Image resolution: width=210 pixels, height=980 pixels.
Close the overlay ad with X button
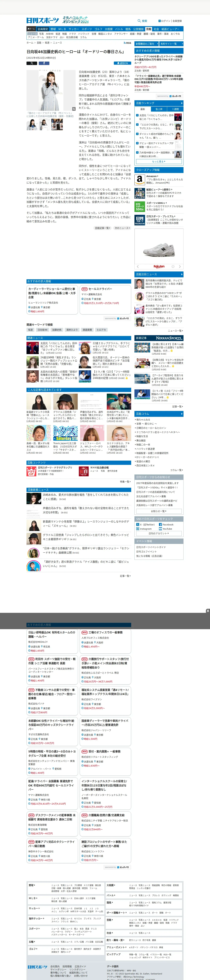pyautogui.click(x=208, y=611)
